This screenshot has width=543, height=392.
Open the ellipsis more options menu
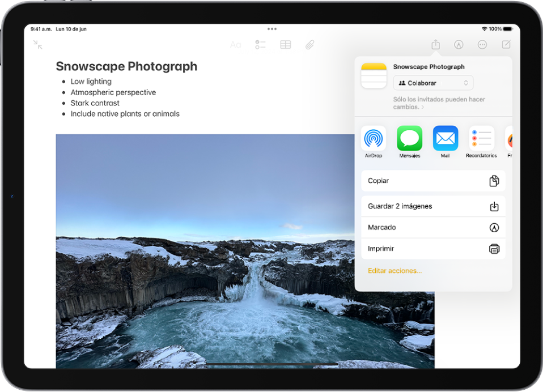pos(482,45)
